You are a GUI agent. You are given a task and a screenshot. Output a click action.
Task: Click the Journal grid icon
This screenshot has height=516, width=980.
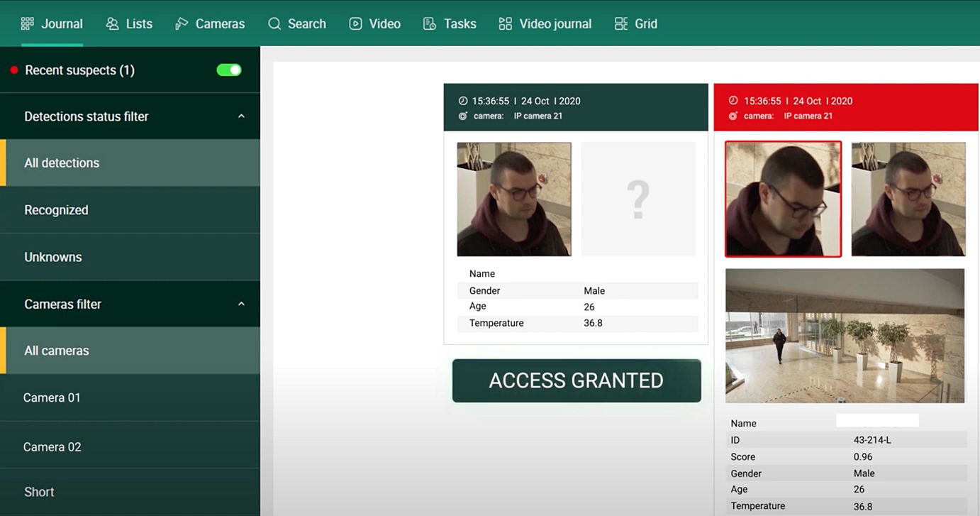27,23
